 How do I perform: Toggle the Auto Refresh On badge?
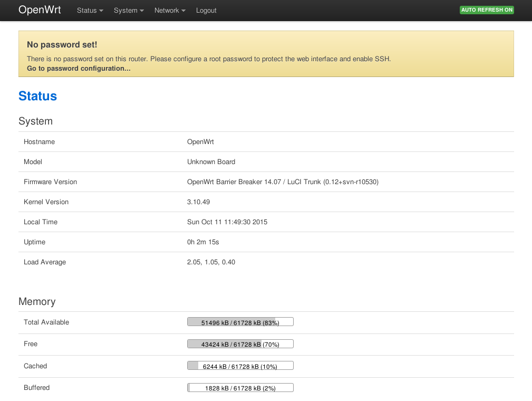(487, 10)
